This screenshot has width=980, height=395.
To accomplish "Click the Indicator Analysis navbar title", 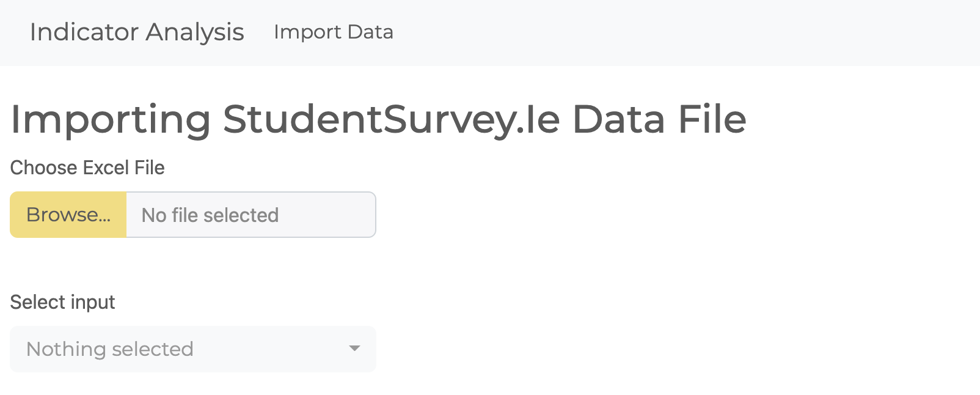I will point(137,32).
